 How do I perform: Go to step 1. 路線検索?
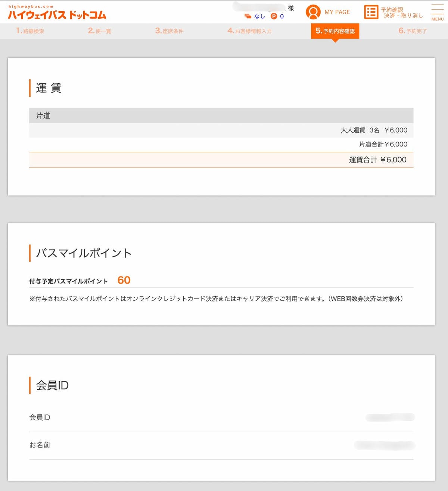30,31
